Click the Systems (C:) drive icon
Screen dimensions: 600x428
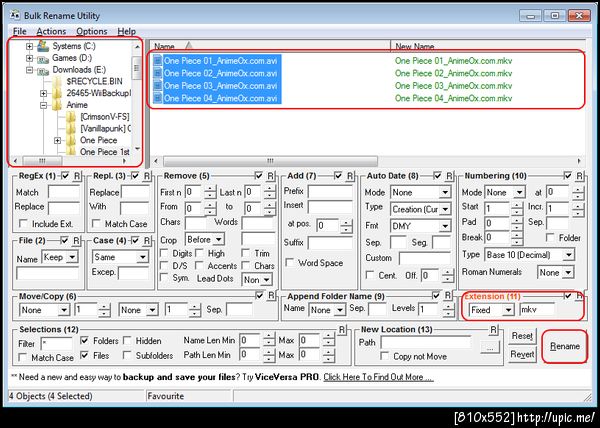click(43, 46)
